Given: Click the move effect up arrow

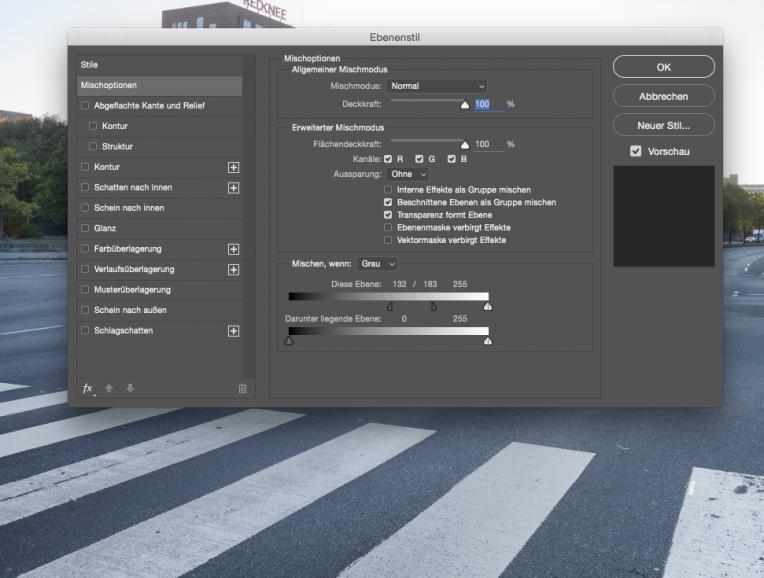Looking at the screenshot, I should 109,388.
